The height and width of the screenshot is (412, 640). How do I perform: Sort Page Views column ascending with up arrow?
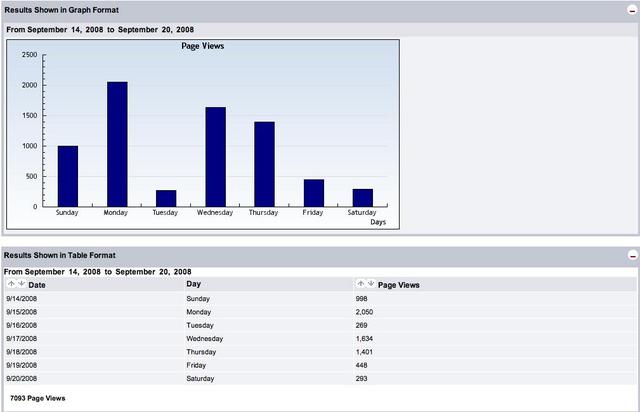[360, 283]
